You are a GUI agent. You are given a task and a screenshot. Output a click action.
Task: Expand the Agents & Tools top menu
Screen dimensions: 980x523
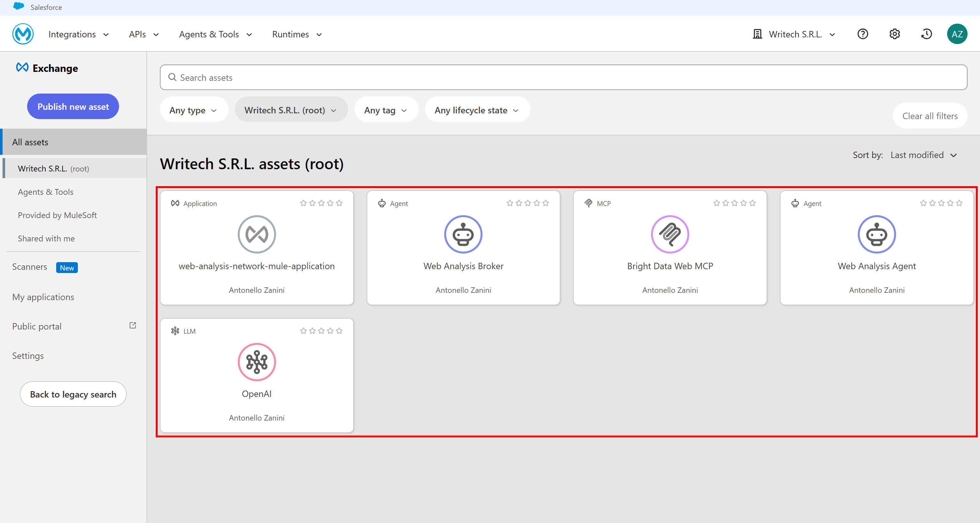216,34
